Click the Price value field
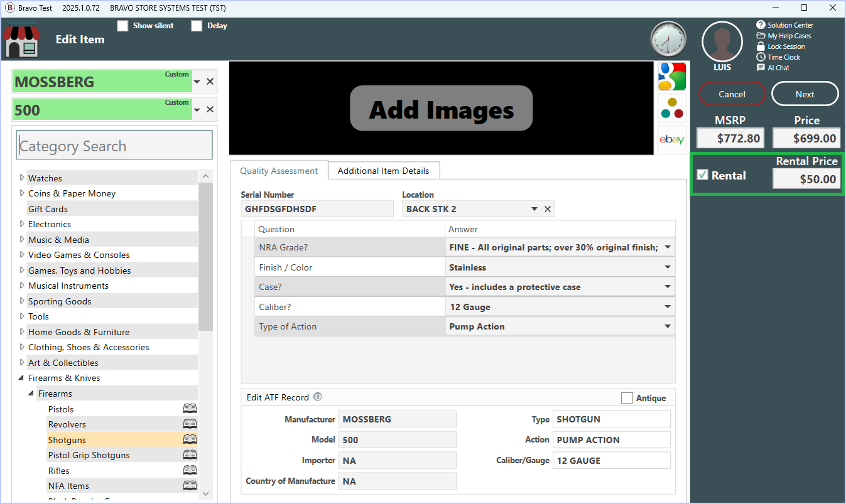Image resolution: width=846 pixels, height=504 pixels. click(x=806, y=138)
